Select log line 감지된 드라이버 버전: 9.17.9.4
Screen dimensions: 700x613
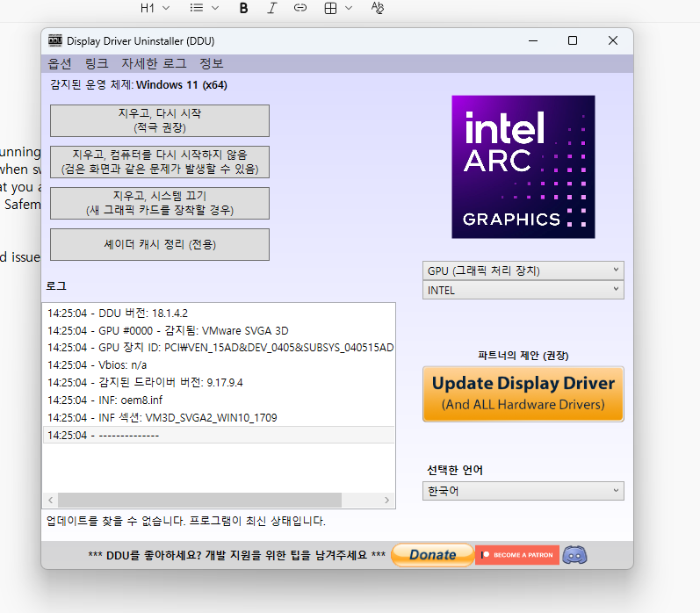tap(219, 382)
